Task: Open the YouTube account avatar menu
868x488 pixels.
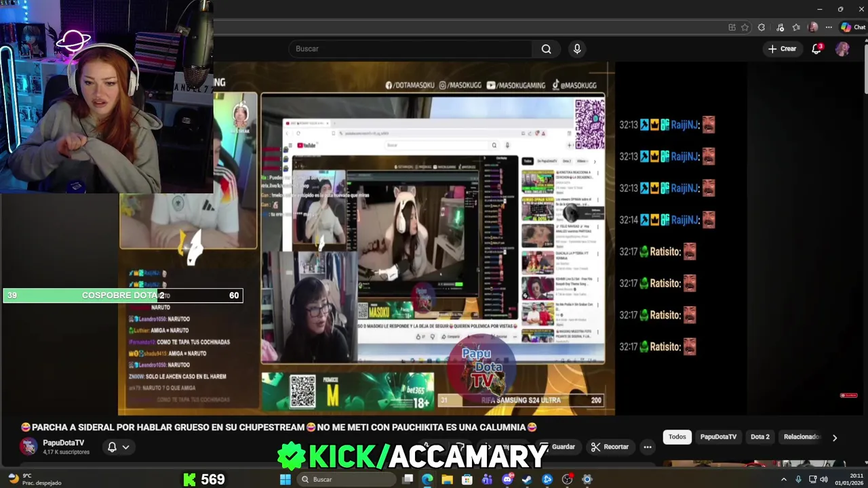Action: 842,49
